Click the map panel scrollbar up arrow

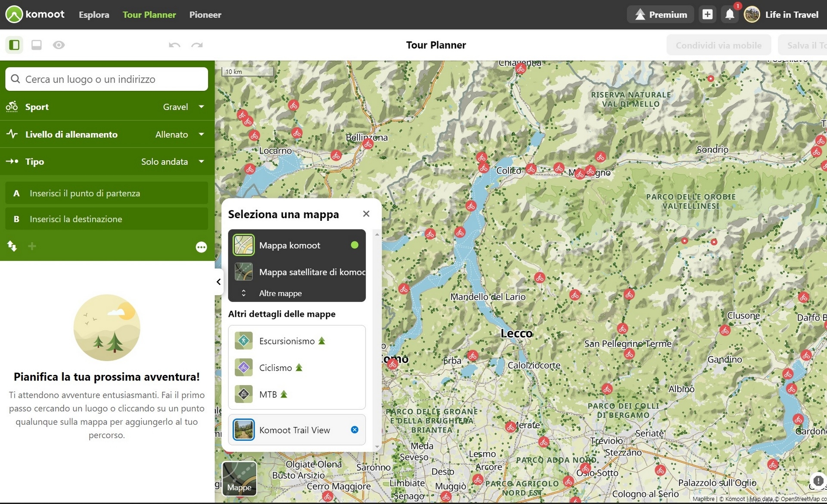tap(377, 235)
